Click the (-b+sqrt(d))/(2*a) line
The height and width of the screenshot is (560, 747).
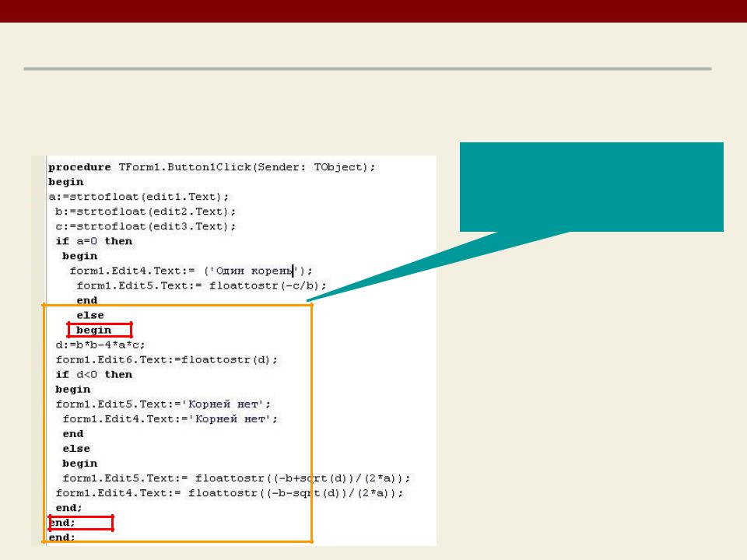coord(237,478)
